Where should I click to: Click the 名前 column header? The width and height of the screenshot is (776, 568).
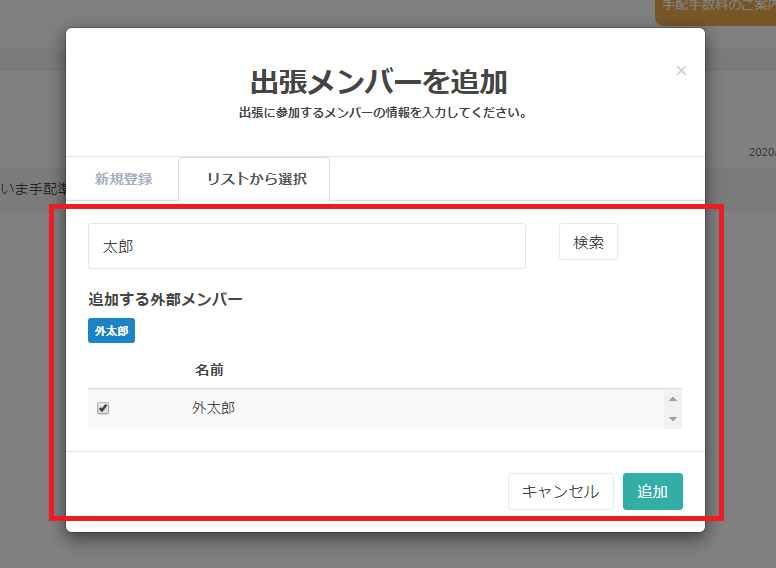click(x=209, y=370)
